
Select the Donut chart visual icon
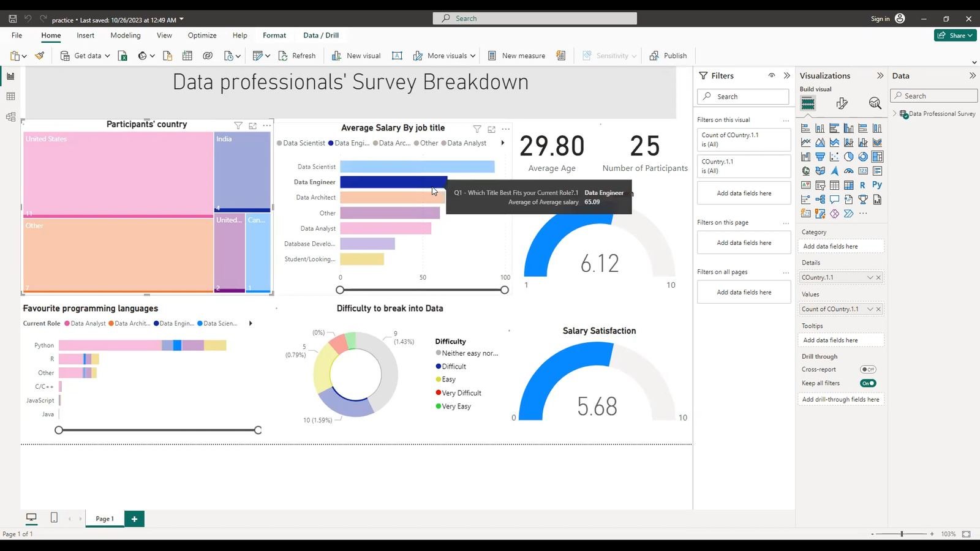862,157
